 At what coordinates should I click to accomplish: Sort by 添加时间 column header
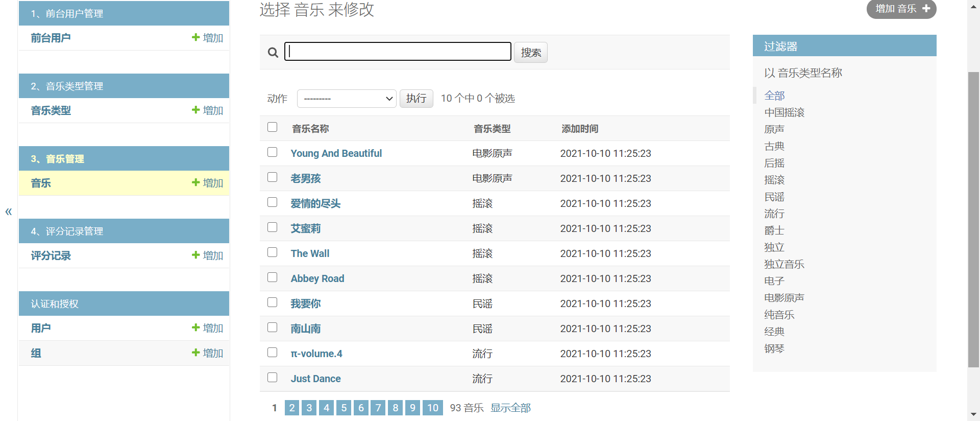(580, 129)
